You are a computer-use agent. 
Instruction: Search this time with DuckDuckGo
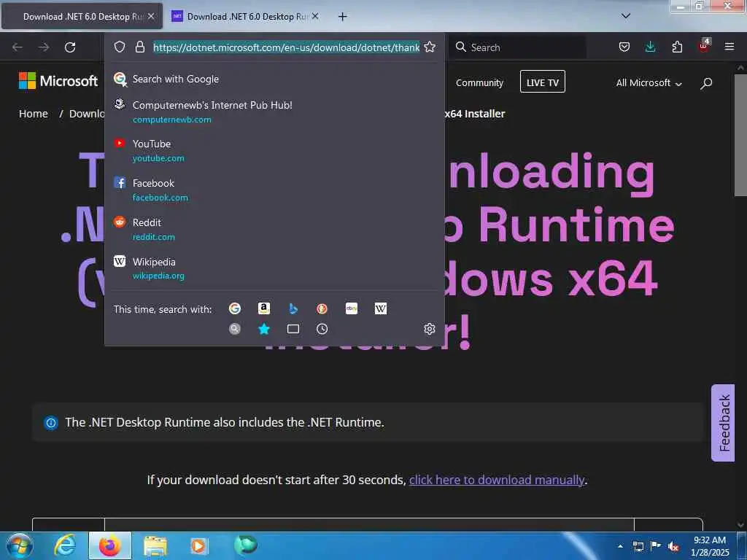322,308
